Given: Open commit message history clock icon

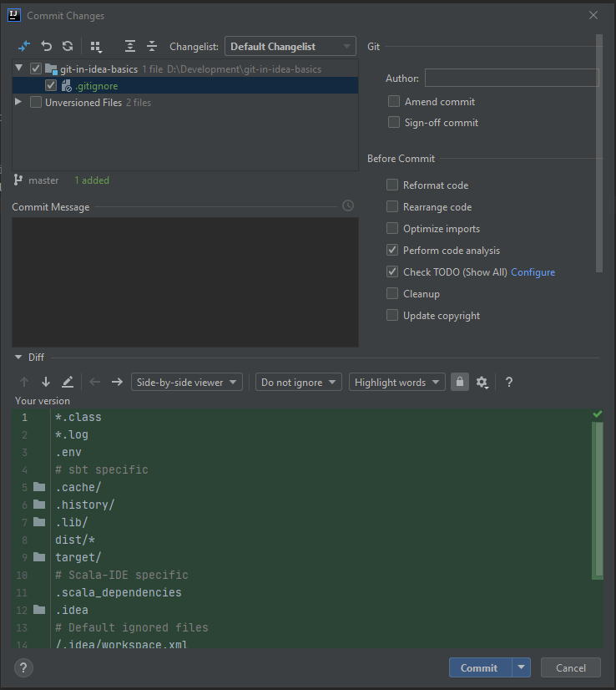Looking at the screenshot, I should click(348, 206).
